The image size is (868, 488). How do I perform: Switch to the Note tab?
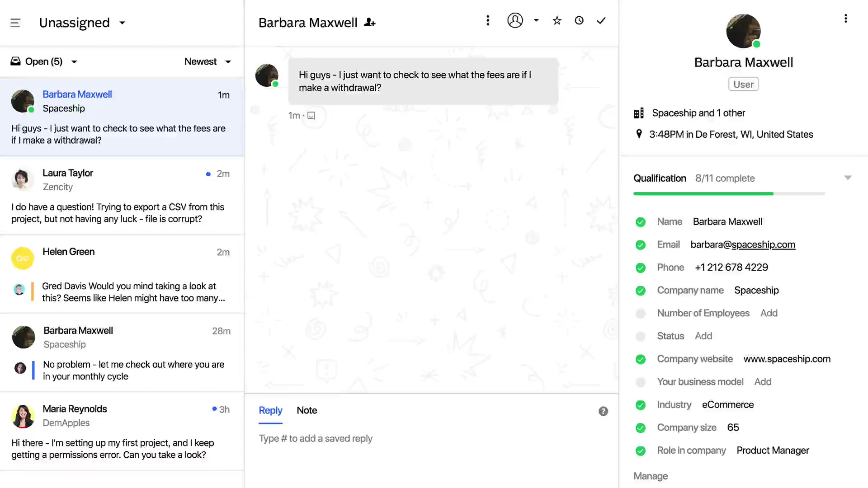point(307,410)
